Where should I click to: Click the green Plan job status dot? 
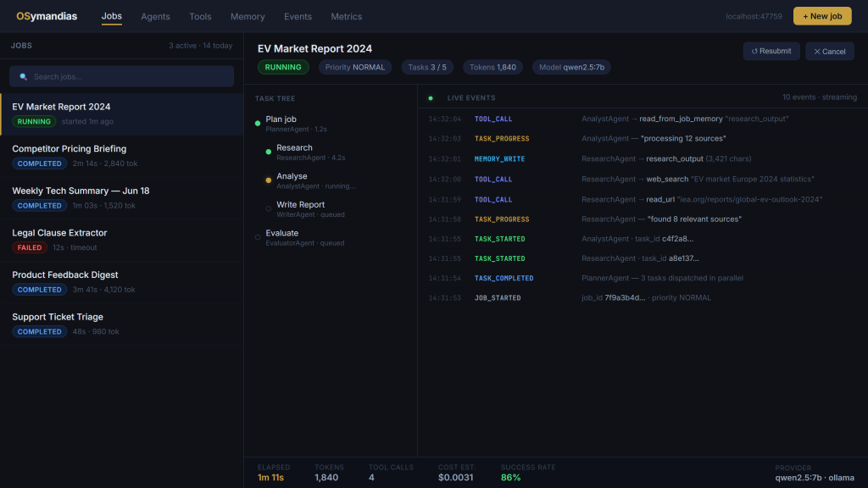258,124
